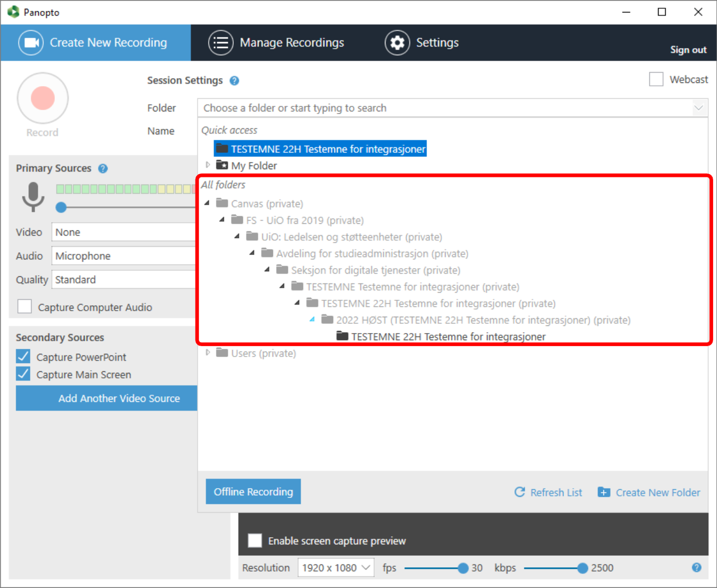Click the red Record button
This screenshot has height=588, width=717.
pos(43,98)
